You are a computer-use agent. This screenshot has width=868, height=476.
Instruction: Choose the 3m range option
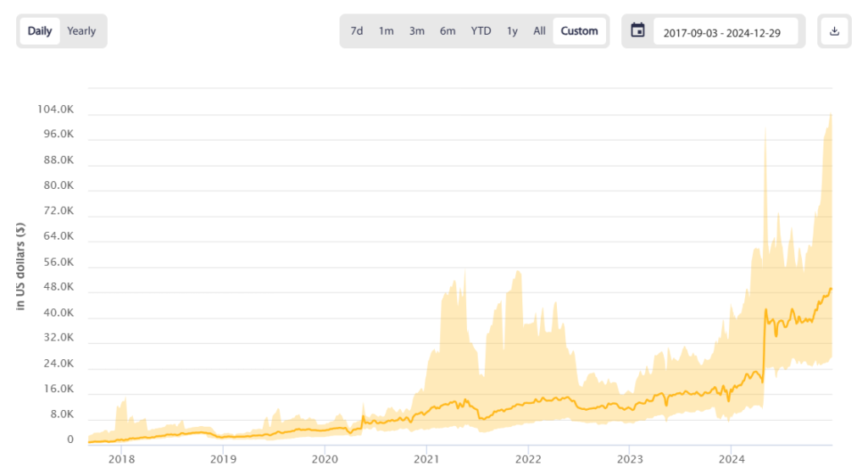(x=417, y=31)
